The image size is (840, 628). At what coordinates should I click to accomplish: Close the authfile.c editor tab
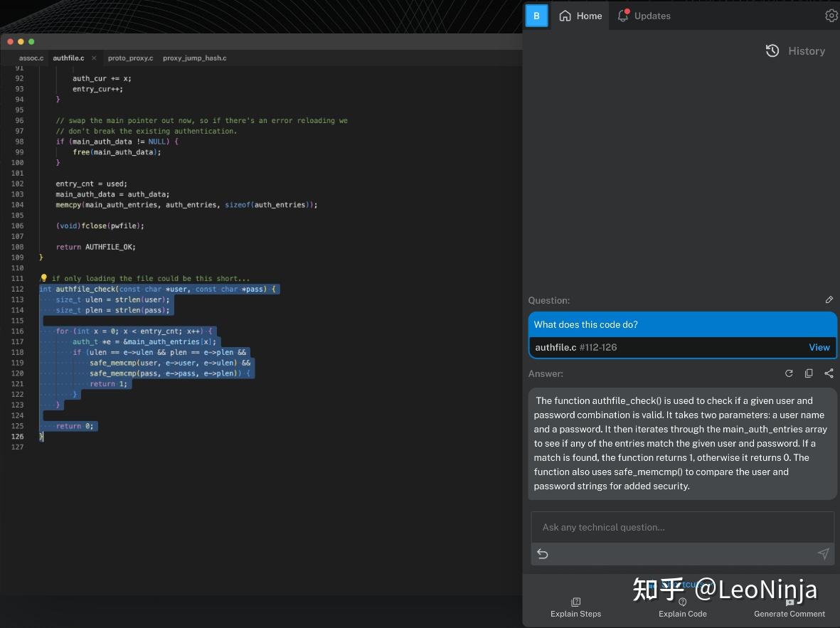[94, 58]
